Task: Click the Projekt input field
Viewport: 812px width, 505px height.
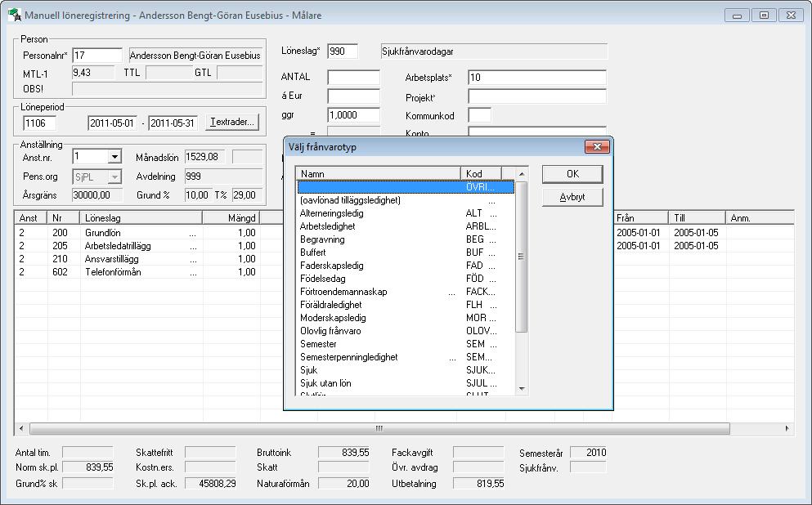Action: point(537,96)
